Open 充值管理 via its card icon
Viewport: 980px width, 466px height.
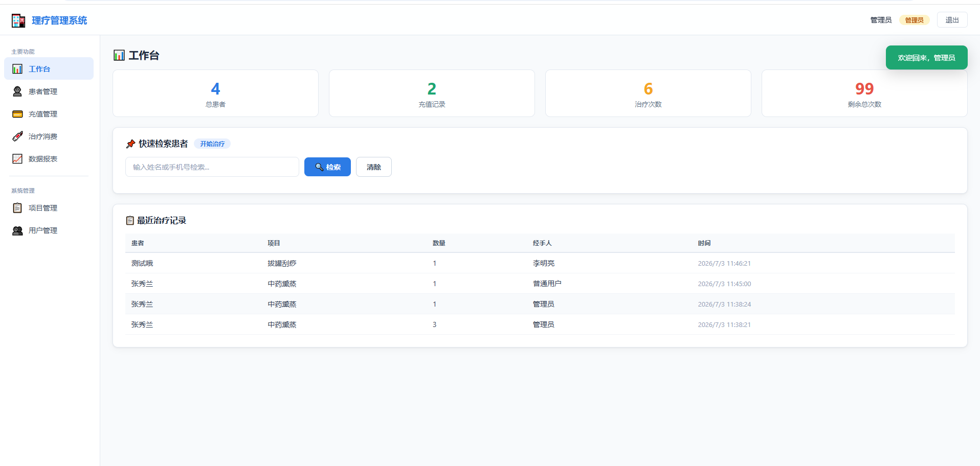(x=17, y=114)
